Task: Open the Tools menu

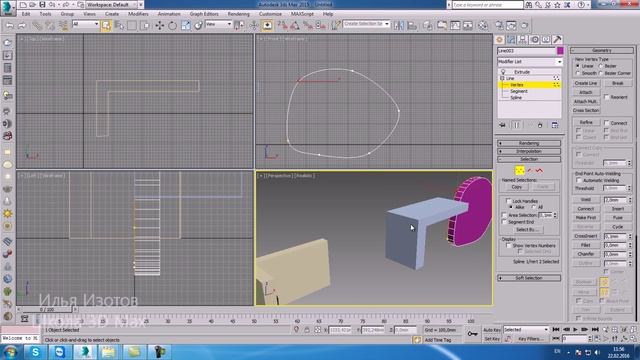Action: pyautogui.click(x=45, y=14)
